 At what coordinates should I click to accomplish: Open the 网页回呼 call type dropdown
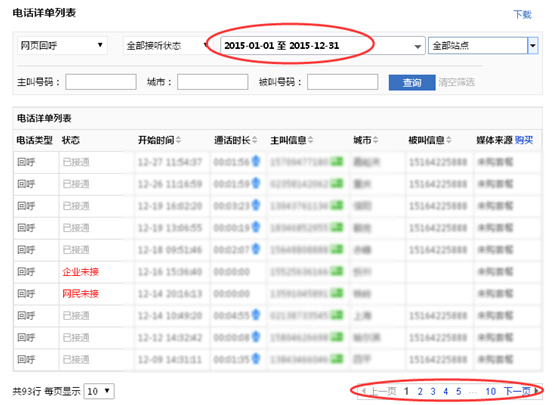(62, 45)
